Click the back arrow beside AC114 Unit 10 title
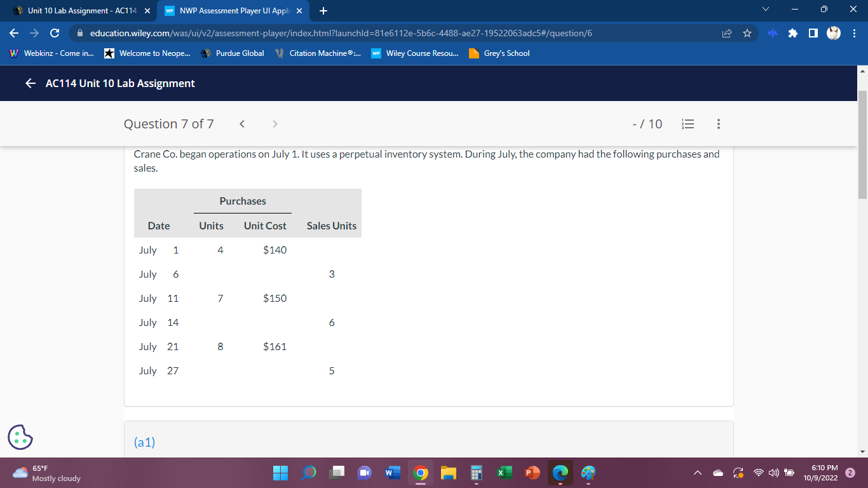The width and height of the screenshot is (868, 488). (x=30, y=83)
